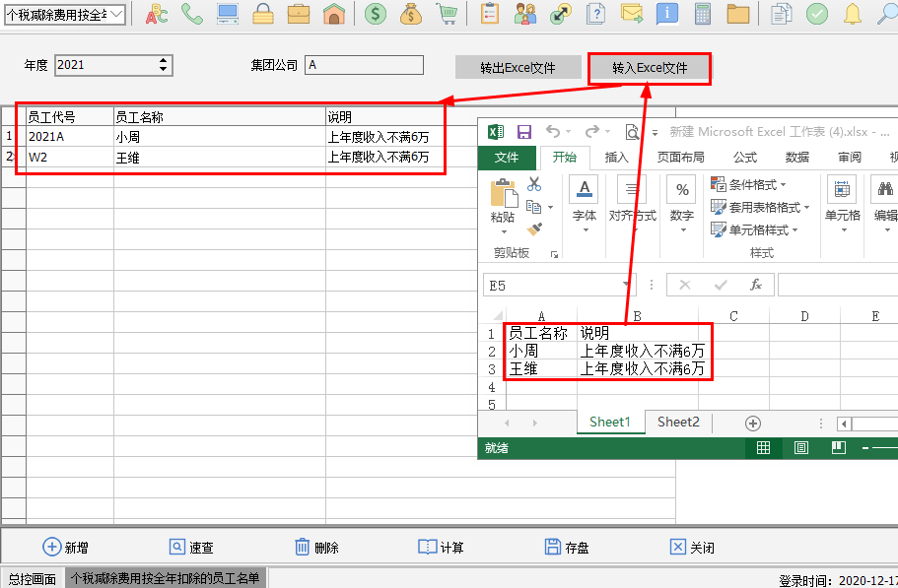Open the 数字 group dropdown
The image size is (898, 588).
683,230
